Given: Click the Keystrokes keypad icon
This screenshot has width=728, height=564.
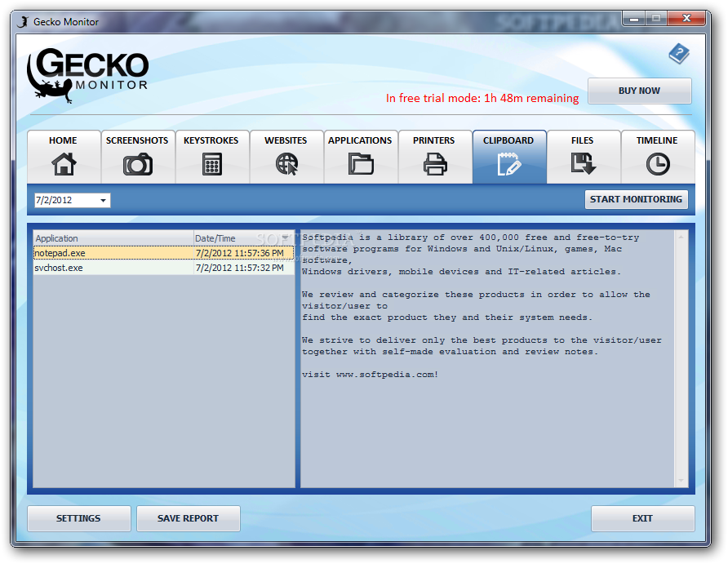Looking at the screenshot, I should [211, 164].
